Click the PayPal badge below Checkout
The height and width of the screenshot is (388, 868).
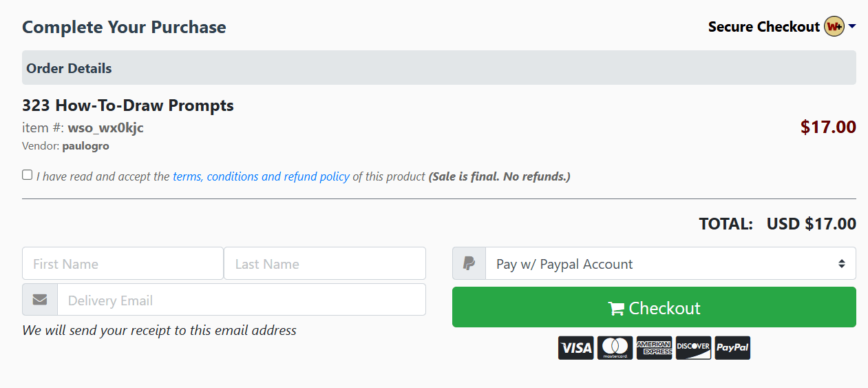coord(732,348)
